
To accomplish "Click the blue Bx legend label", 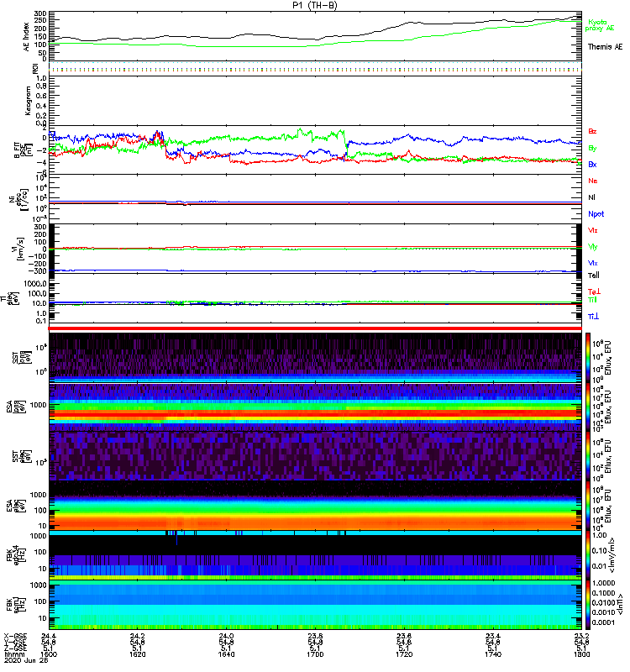I will point(592,164).
